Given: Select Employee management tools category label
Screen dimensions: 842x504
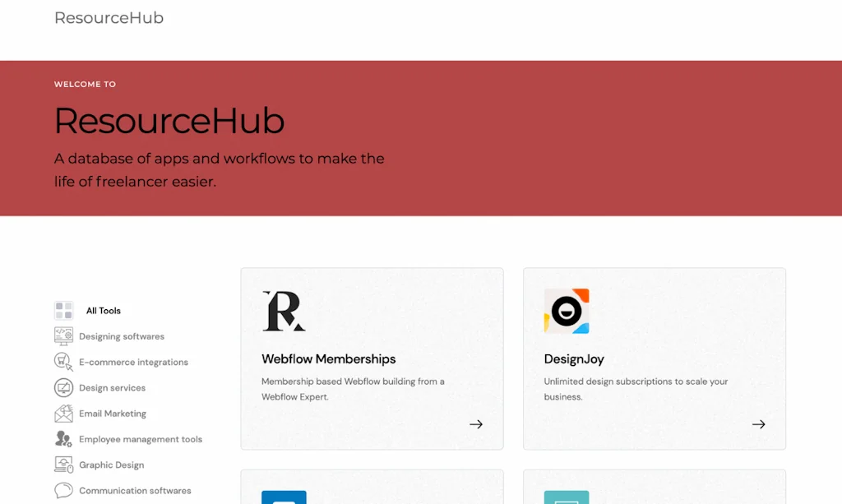Looking at the screenshot, I should pos(141,439).
